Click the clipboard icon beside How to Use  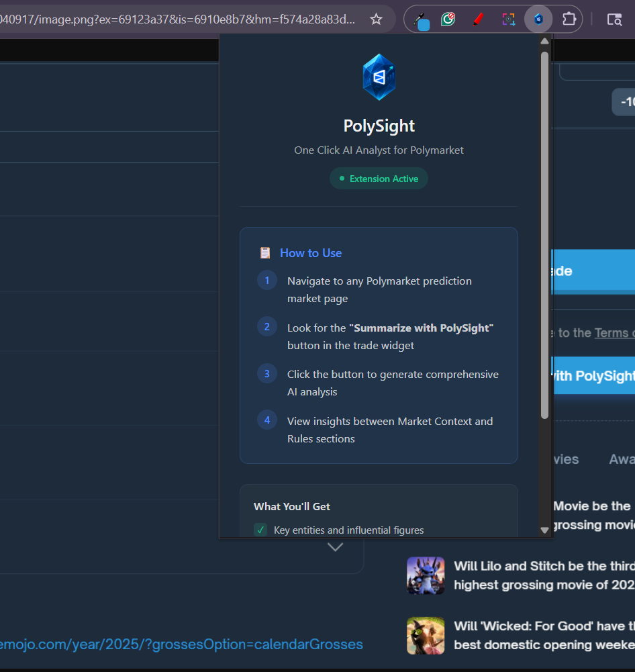coord(265,253)
